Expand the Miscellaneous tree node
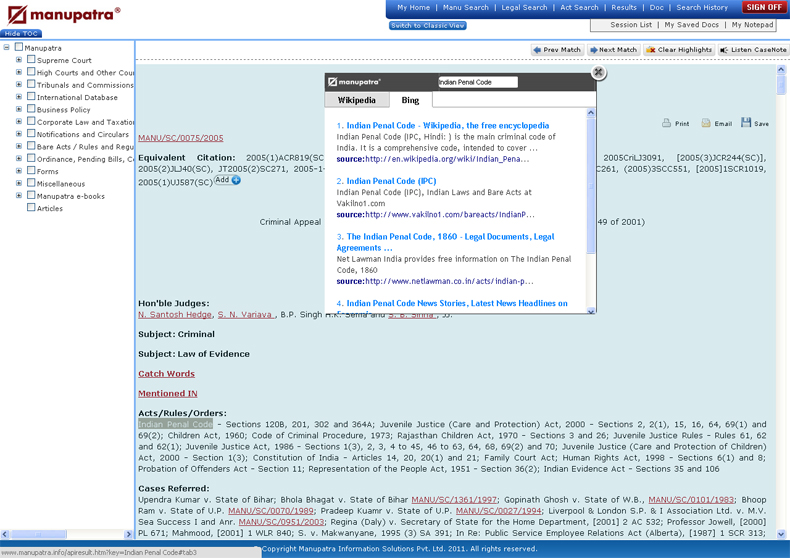 pyautogui.click(x=19, y=183)
